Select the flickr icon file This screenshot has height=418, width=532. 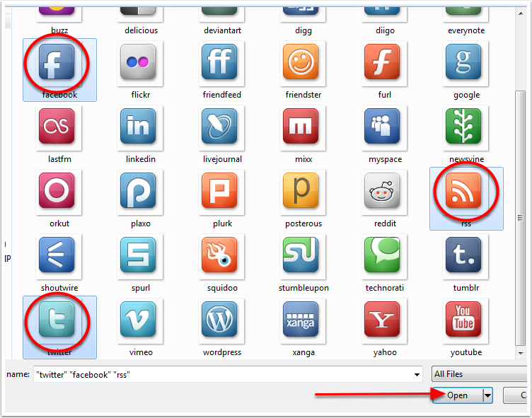pos(138,62)
